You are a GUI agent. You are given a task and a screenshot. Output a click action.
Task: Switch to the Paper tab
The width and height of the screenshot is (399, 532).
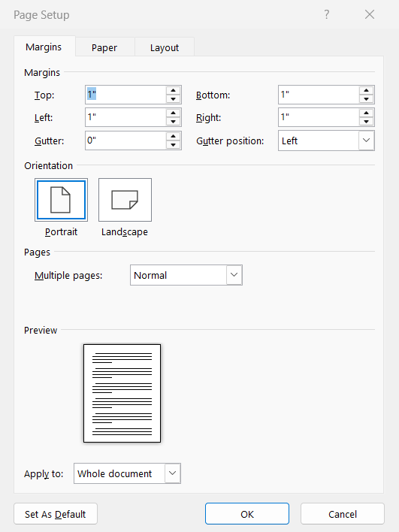click(104, 48)
